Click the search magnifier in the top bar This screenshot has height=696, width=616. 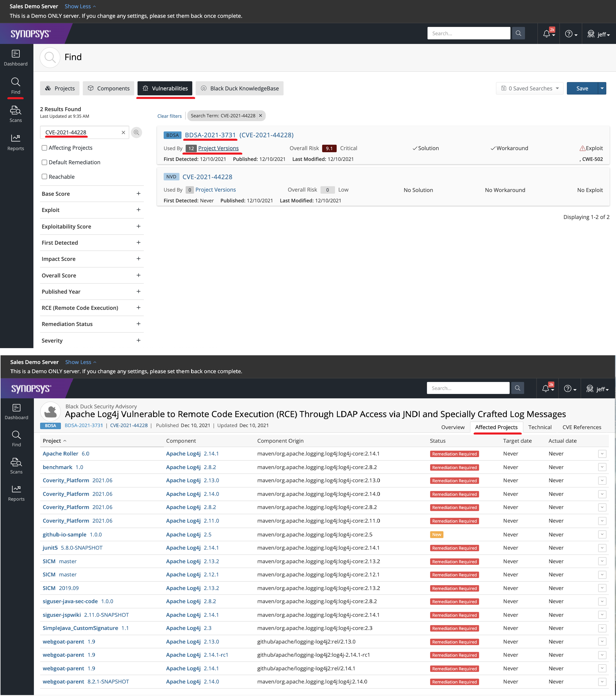(518, 33)
